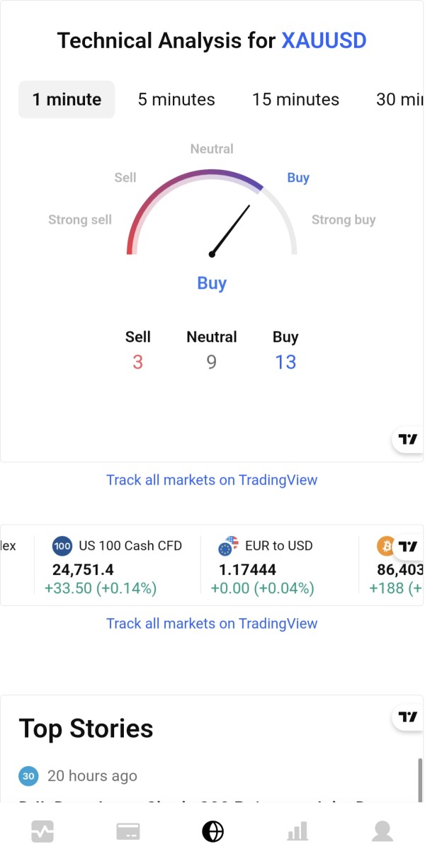Tap the US 100 icon badge
Image resolution: width=425 pixels, height=868 pixels.
(62, 546)
